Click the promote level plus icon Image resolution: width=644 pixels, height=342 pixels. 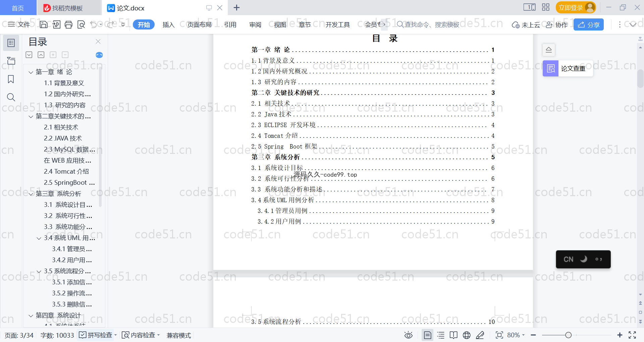tap(53, 55)
